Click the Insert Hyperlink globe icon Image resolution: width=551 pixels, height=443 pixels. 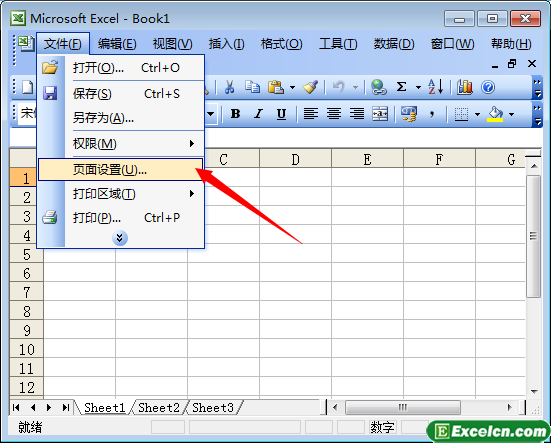click(379, 87)
